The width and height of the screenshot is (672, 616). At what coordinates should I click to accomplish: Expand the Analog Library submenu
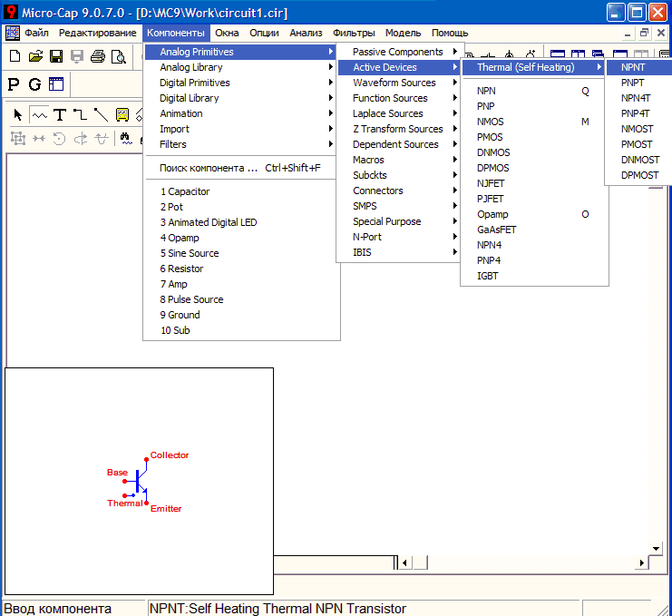241,67
